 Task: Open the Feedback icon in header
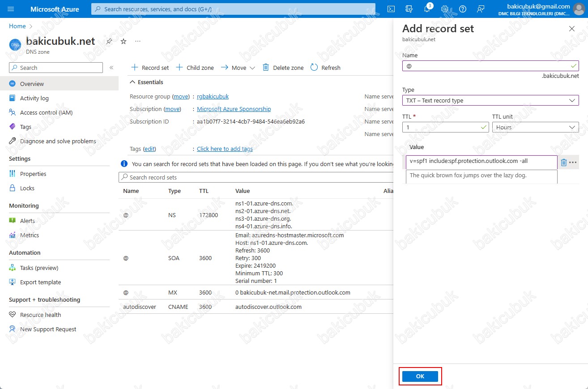point(481,9)
